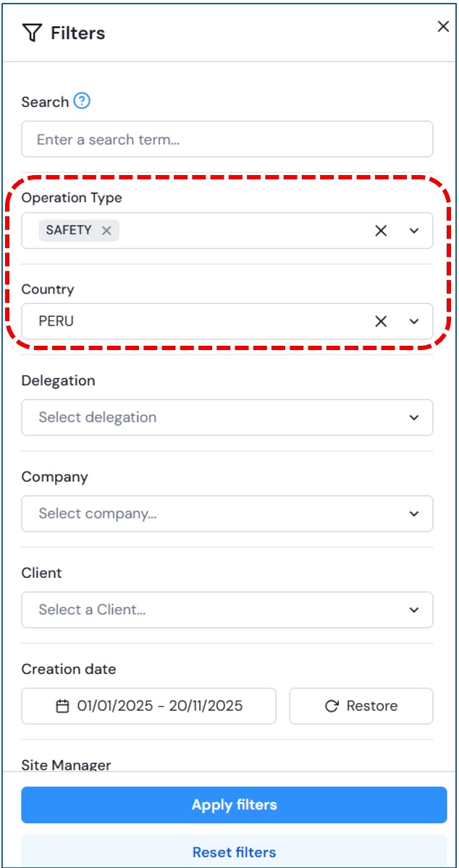Clear the selected Country PERU
The width and height of the screenshot is (459, 868).
click(x=381, y=321)
